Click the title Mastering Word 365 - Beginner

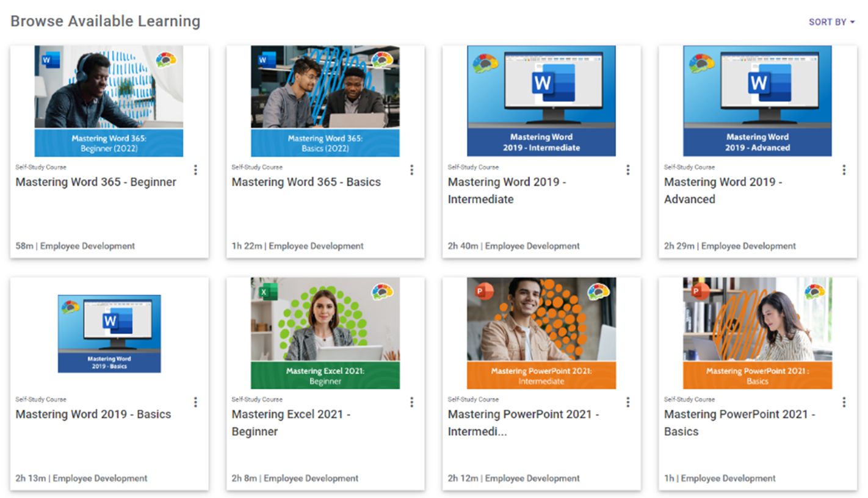96,182
